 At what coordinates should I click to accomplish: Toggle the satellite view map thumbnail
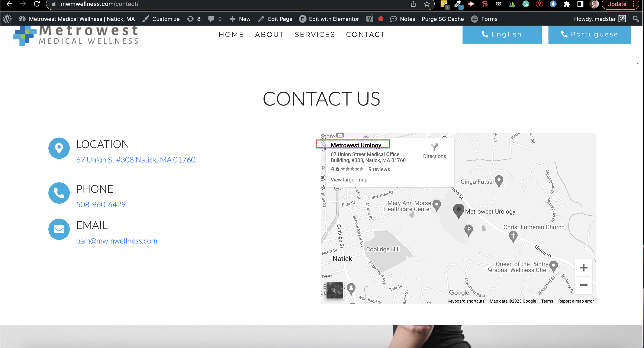tap(335, 290)
